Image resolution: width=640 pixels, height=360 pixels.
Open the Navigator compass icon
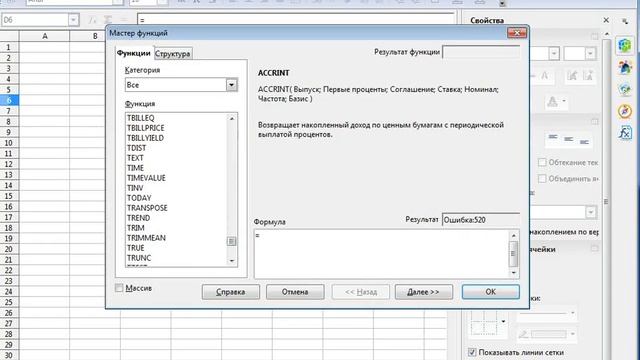pyautogui.click(x=624, y=111)
